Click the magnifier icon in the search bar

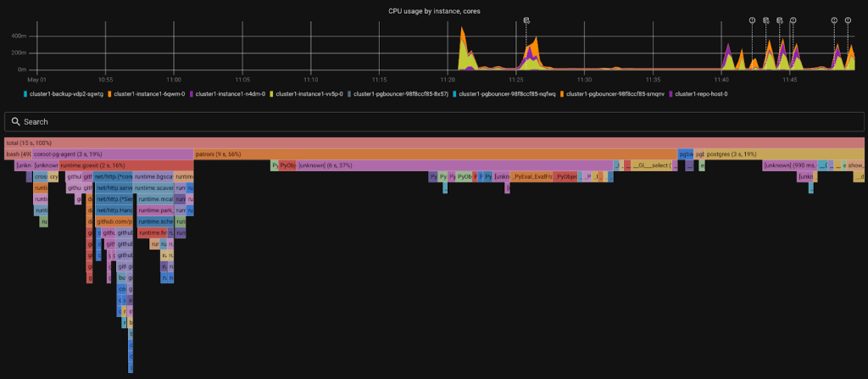point(14,122)
